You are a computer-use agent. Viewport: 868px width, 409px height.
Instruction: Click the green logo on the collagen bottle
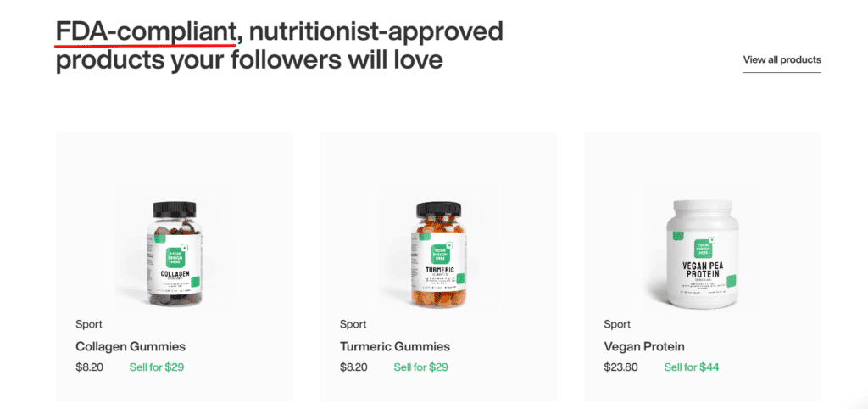coord(175,255)
